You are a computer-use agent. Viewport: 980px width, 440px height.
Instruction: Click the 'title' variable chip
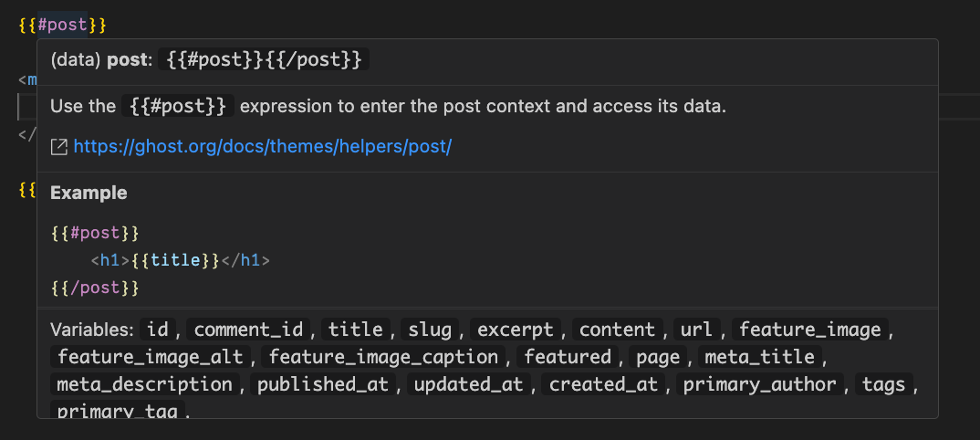[356, 330]
